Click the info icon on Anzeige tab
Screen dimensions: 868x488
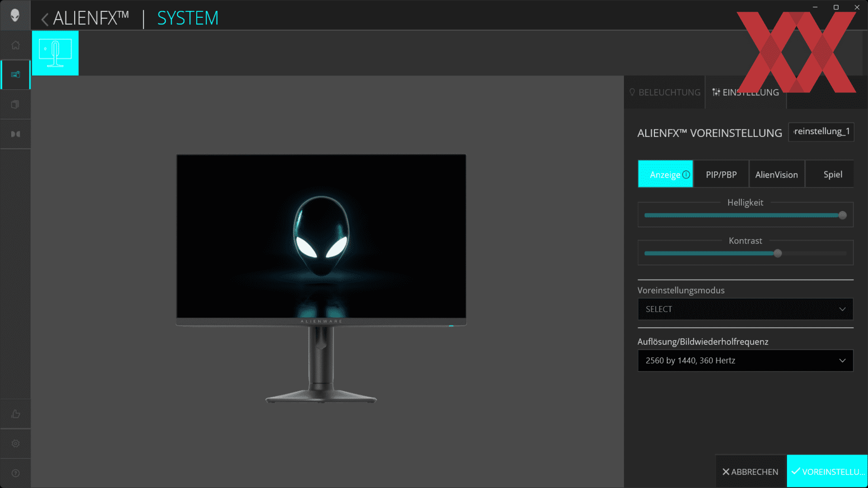tap(686, 174)
